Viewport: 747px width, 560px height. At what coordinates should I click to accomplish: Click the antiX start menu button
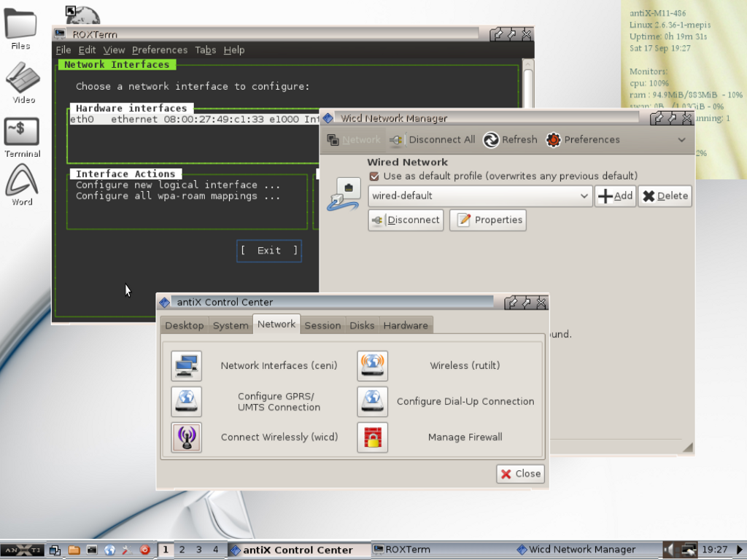pos(23,550)
